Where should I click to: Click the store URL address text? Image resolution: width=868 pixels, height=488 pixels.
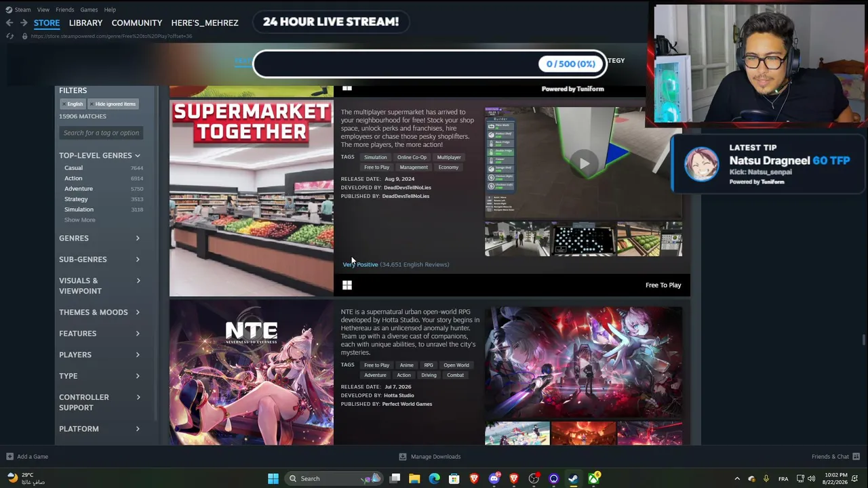click(111, 37)
